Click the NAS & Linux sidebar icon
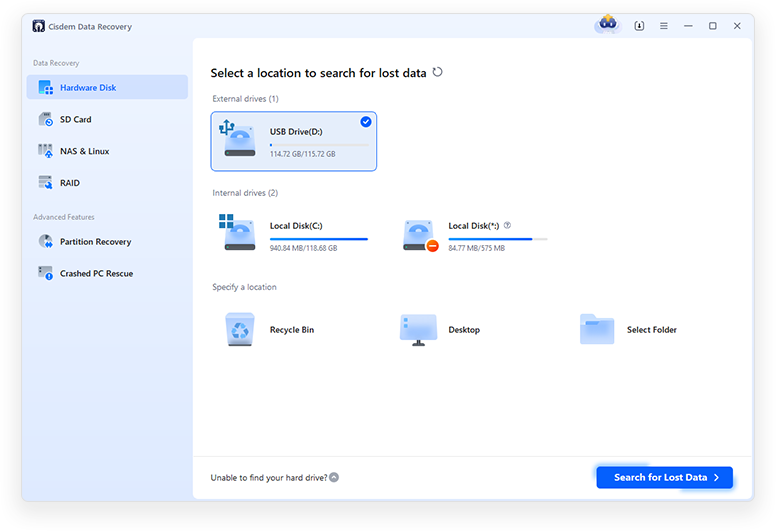Viewport: 776px width, 531px height. click(46, 151)
